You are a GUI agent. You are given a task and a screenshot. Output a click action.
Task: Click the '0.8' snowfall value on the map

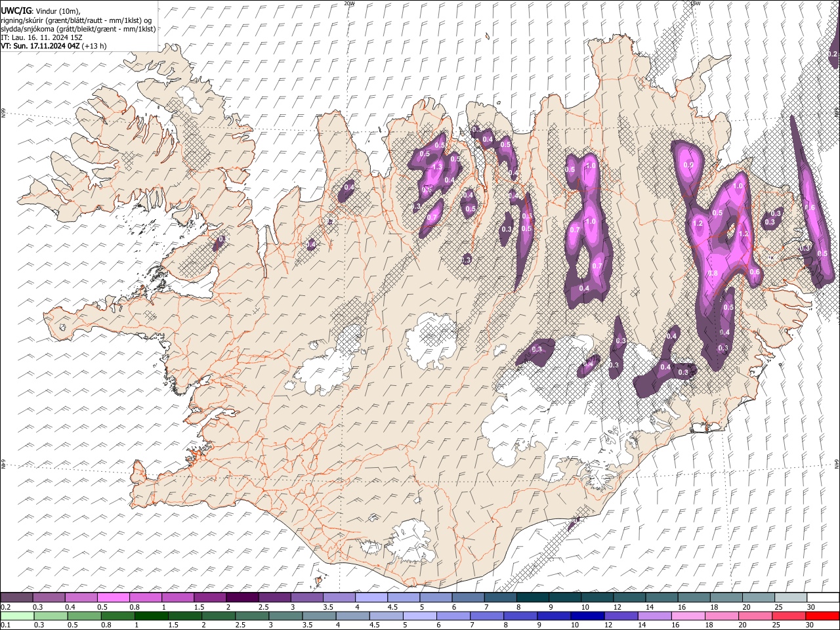tap(713, 273)
